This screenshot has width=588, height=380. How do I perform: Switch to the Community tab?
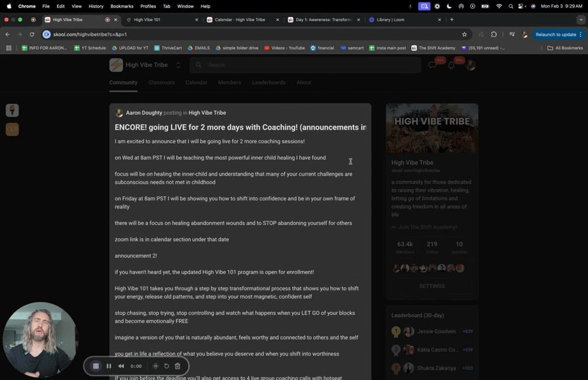(123, 83)
